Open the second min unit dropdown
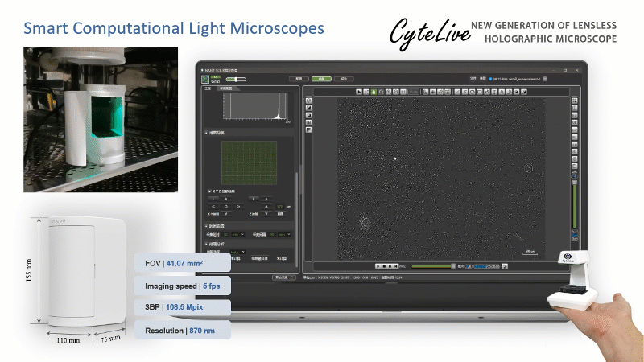This screenshot has width=644, height=362. coord(285,235)
